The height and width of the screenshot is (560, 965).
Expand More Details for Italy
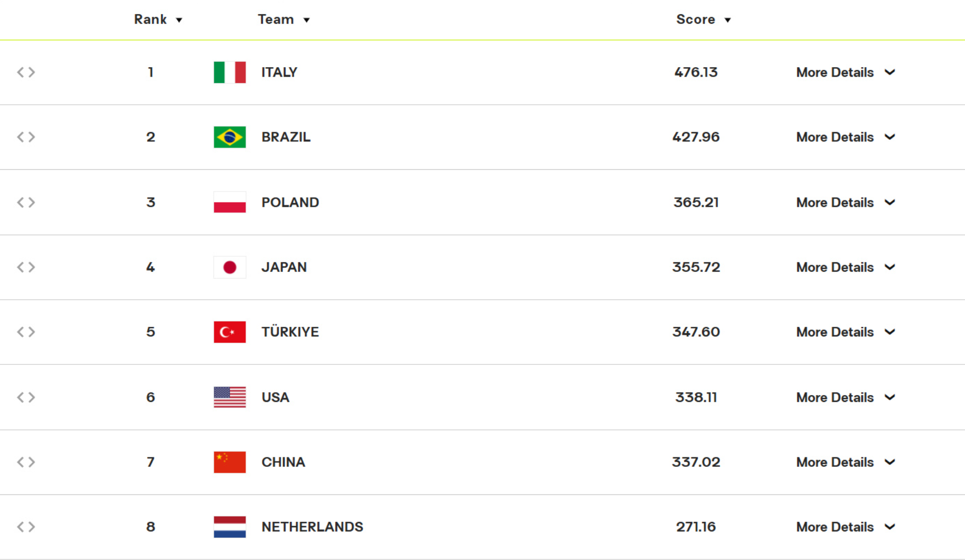click(x=845, y=72)
